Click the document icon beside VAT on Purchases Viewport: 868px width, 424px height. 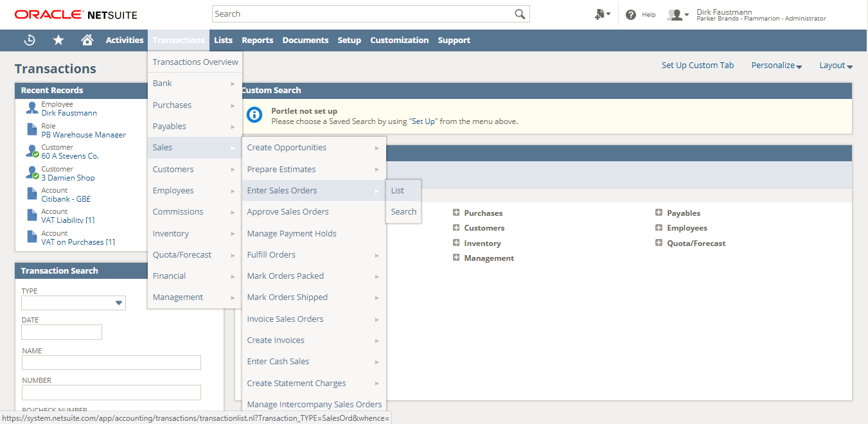click(x=31, y=237)
